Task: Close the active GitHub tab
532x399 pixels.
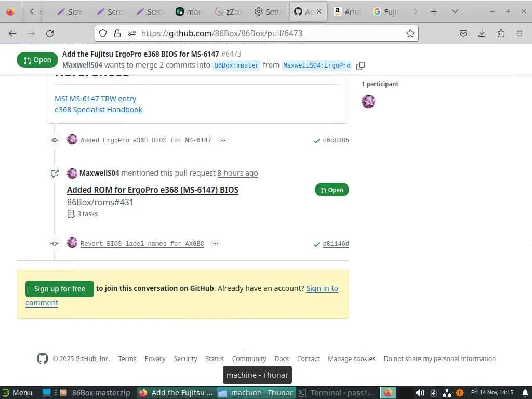Action: 319,11
